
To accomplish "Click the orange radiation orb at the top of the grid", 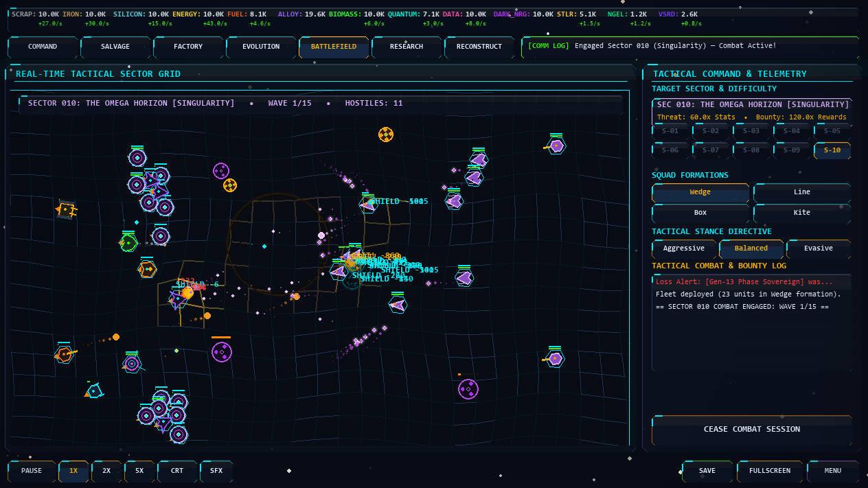I will click(x=386, y=135).
